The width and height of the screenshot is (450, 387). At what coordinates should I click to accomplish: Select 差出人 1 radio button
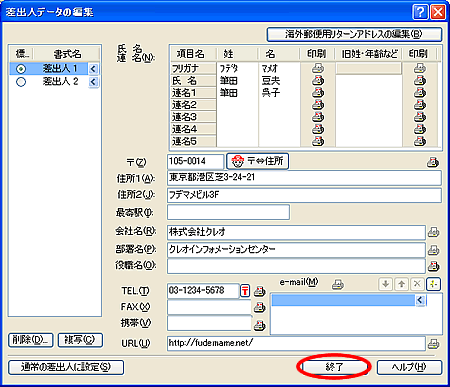[x=21, y=69]
